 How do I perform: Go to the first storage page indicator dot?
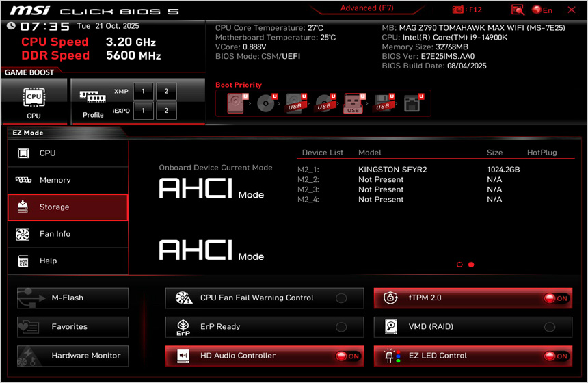pyautogui.click(x=459, y=264)
